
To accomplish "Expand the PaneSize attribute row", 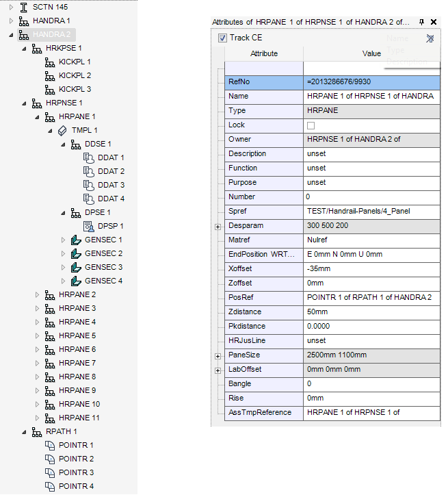I will click(218, 355).
